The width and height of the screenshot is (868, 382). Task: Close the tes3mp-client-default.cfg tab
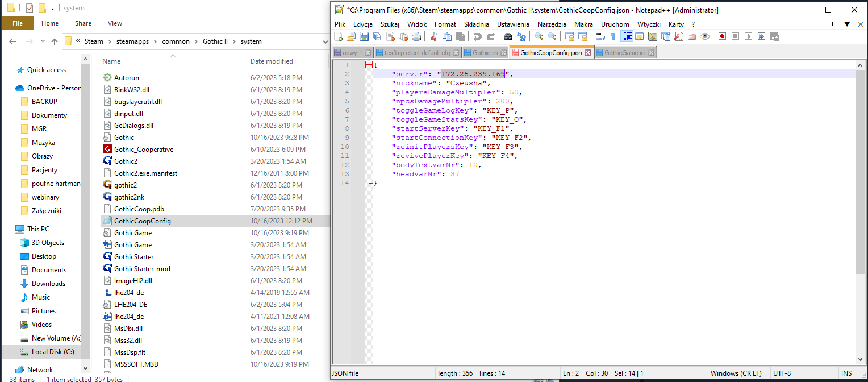pos(456,52)
